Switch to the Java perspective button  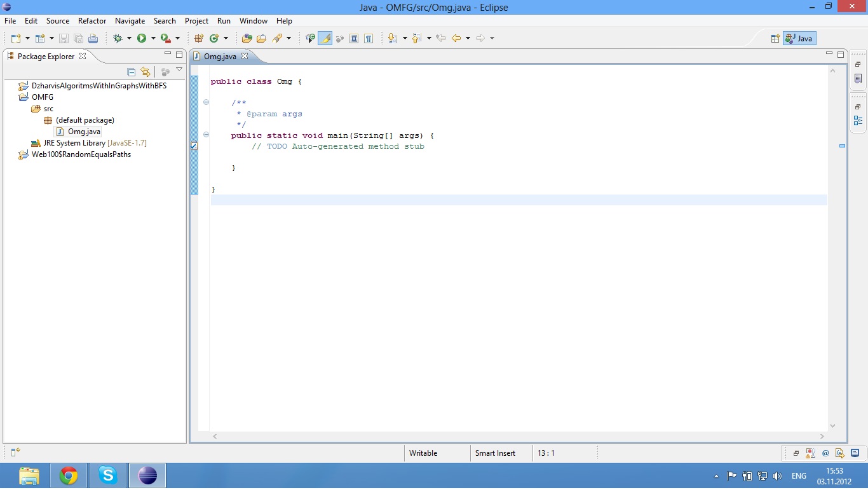[799, 38]
